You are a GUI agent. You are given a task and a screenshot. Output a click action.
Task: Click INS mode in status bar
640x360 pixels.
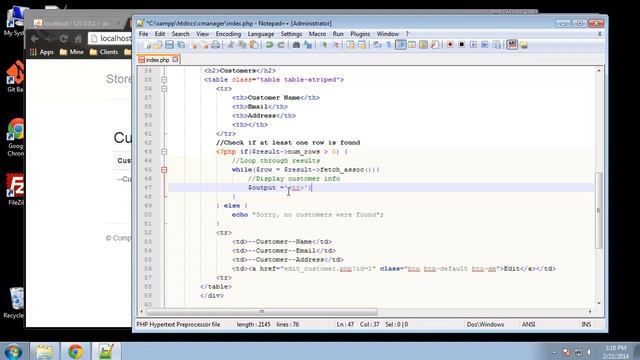pyautogui.click(x=586, y=324)
